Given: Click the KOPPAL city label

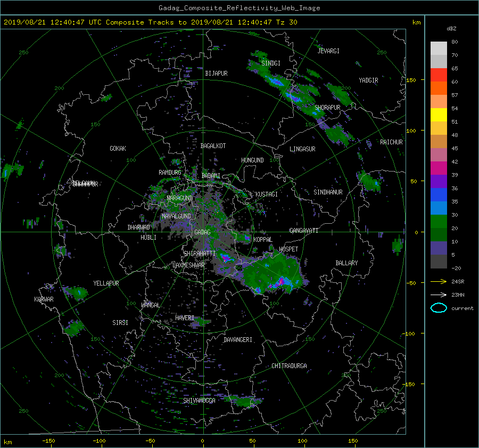Looking at the screenshot, I should click(x=263, y=240).
